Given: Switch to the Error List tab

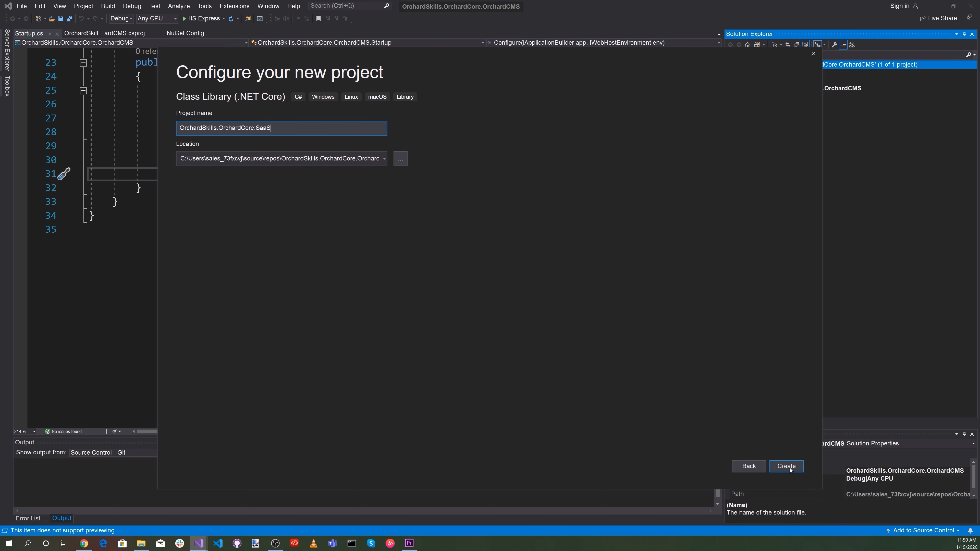Looking at the screenshot, I should [x=31, y=518].
